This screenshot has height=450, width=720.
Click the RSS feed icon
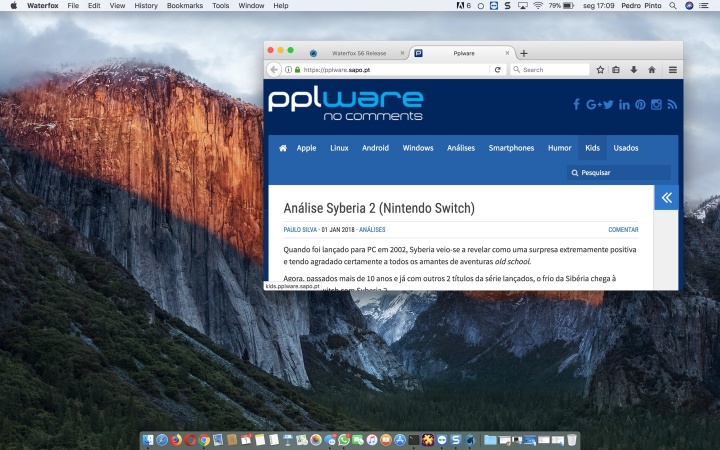click(x=672, y=105)
